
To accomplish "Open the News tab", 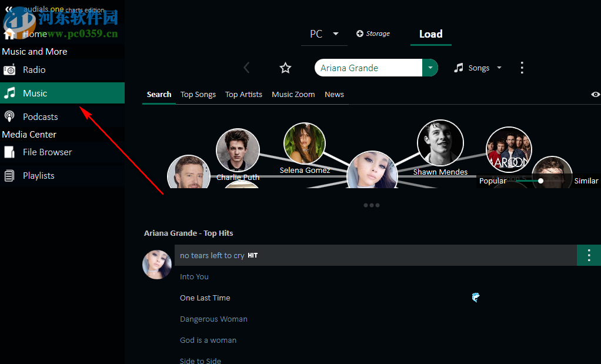I will (334, 94).
